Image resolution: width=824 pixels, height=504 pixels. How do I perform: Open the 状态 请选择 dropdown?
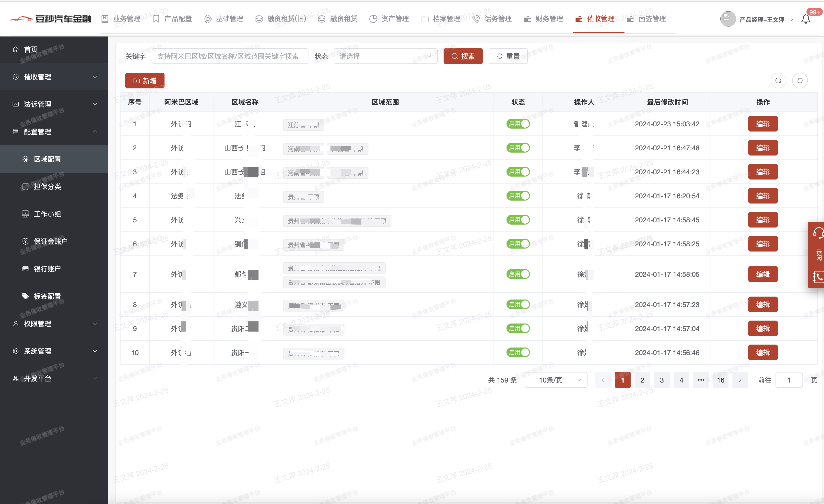click(385, 56)
